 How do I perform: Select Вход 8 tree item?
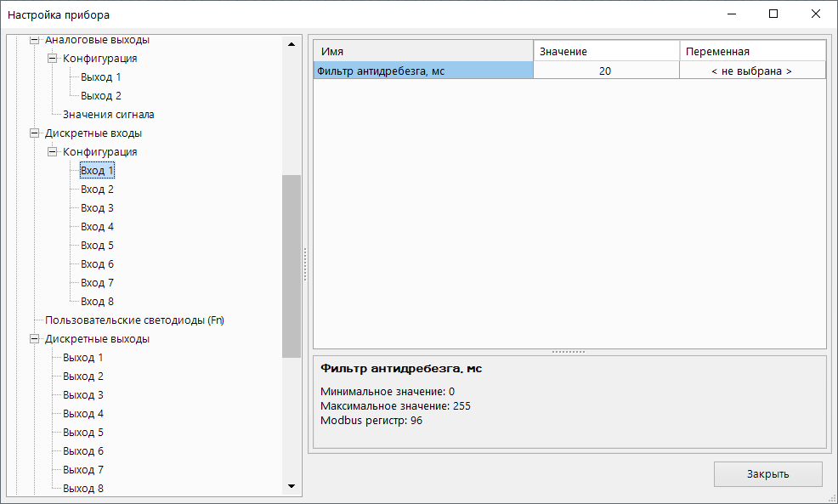[97, 302]
